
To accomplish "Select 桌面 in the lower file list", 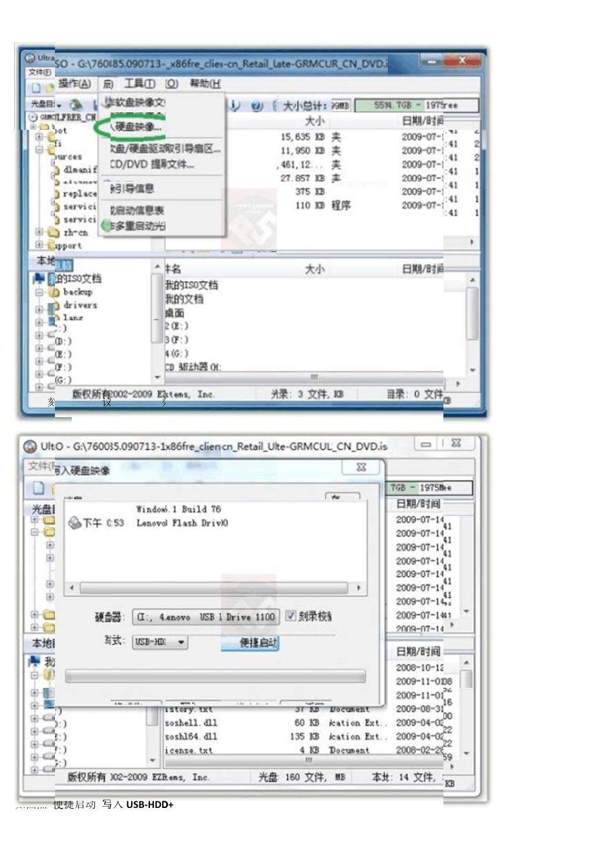I will [x=175, y=313].
